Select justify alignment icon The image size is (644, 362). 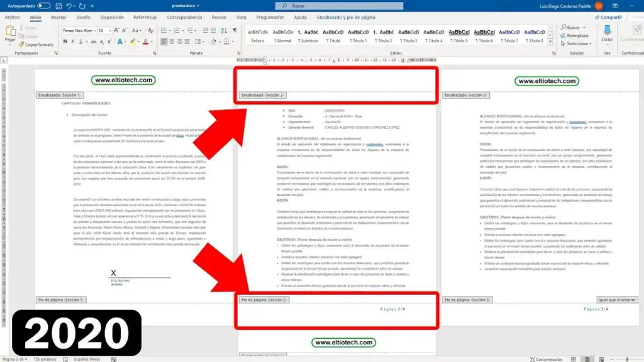(187, 41)
